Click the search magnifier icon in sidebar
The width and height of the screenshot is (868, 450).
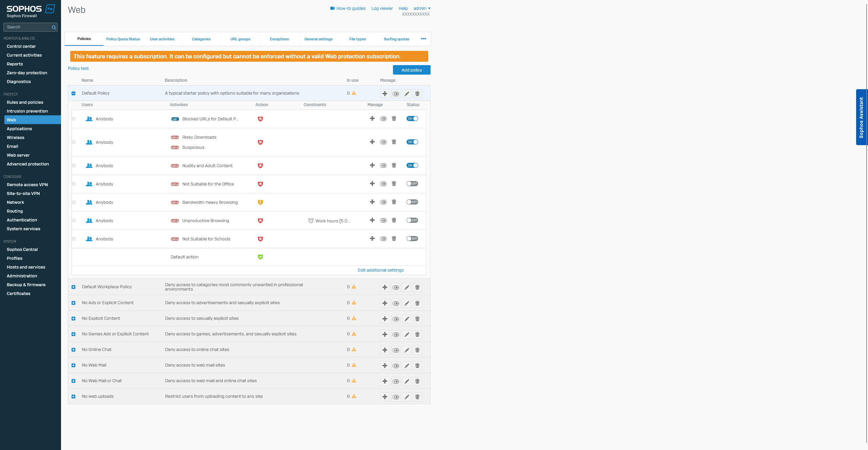point(54,27)
